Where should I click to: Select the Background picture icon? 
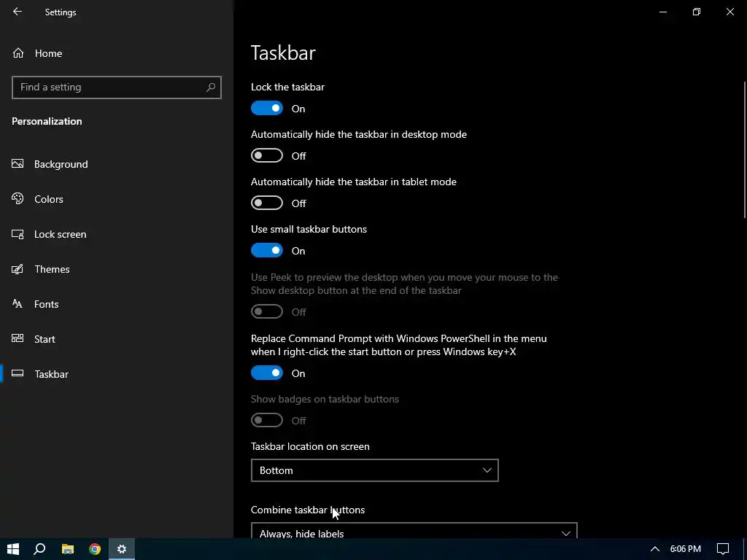coord(18,164)
